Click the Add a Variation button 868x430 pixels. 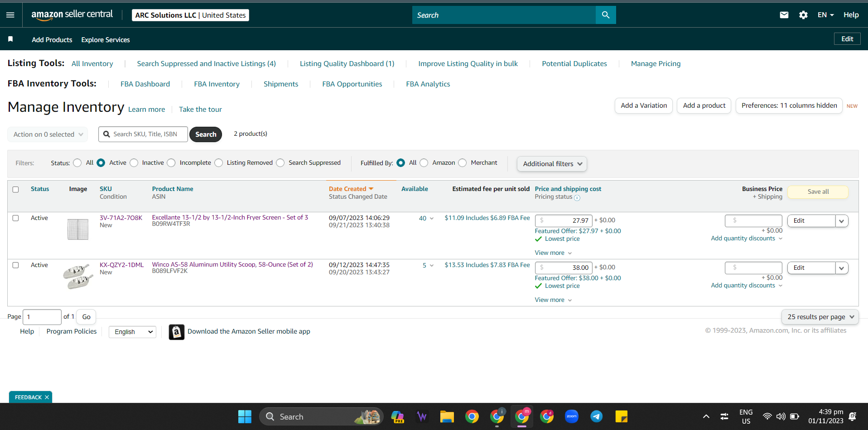coord(644,106)
